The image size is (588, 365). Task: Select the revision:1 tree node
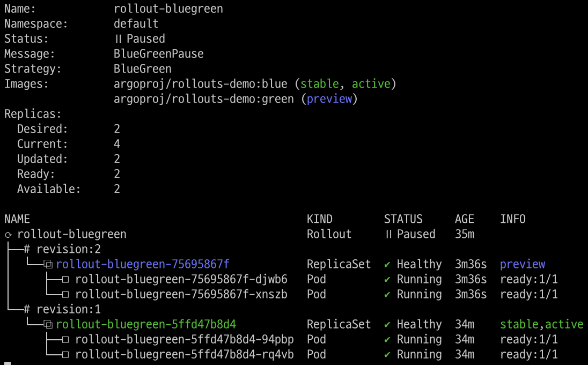point(62,309)
